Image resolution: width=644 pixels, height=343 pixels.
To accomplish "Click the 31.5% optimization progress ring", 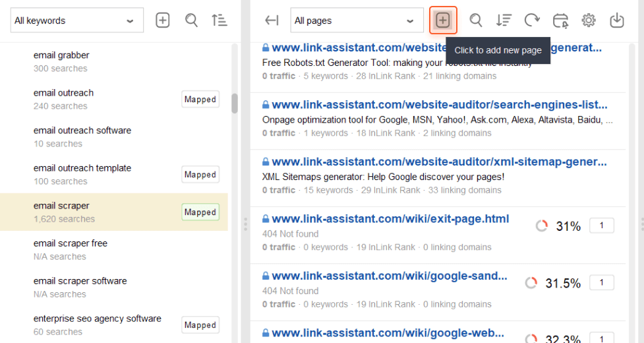I will click(x=531, y=283).
